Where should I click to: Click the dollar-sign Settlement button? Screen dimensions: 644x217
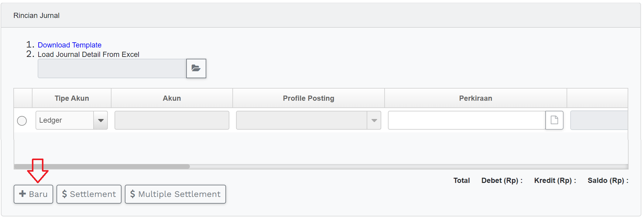pyautogui.click(x=89, y=194)
